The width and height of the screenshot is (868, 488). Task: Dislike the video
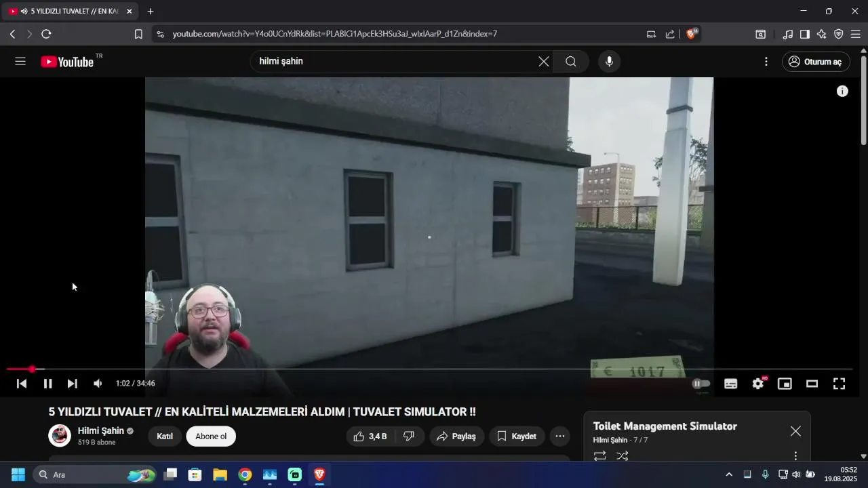pyautogui.click(x=409, y=436)
